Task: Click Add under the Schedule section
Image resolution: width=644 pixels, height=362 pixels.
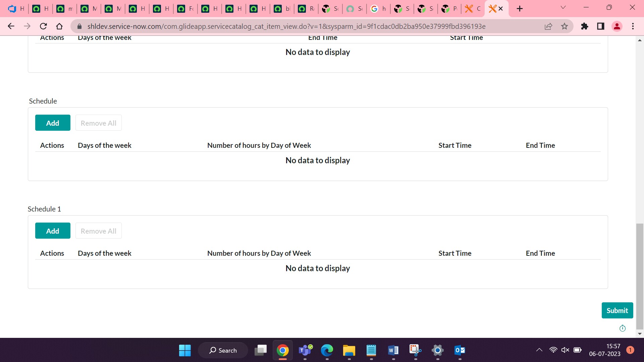Action: (53, 123)
